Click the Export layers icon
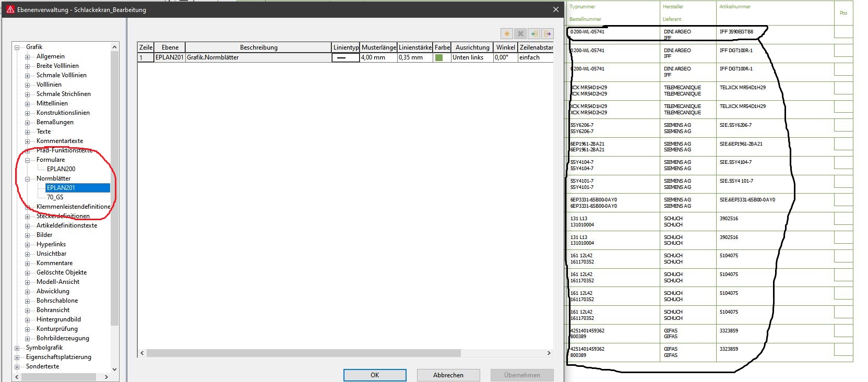The width and height of the screenshot is (868, 382). pos(548,33)
